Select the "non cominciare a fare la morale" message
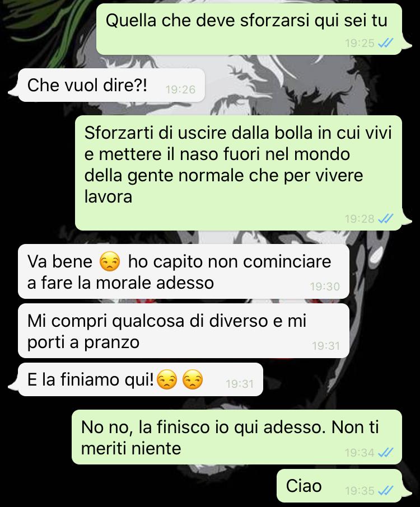This screenshot has height=507, width=420. point(184,271)
